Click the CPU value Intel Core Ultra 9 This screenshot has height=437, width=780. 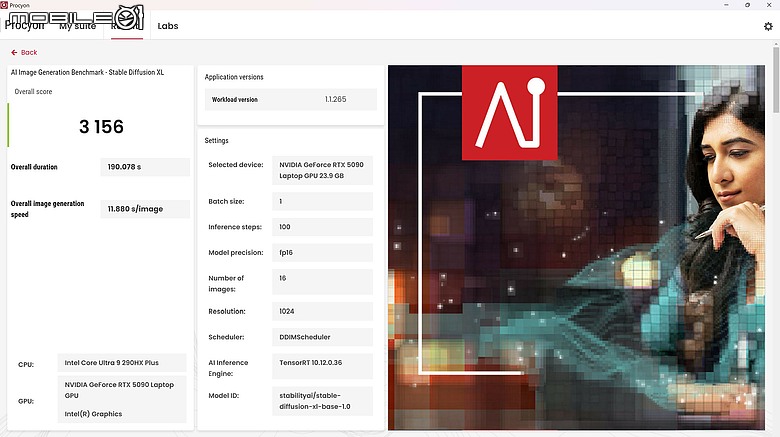[x=122, y=363]
